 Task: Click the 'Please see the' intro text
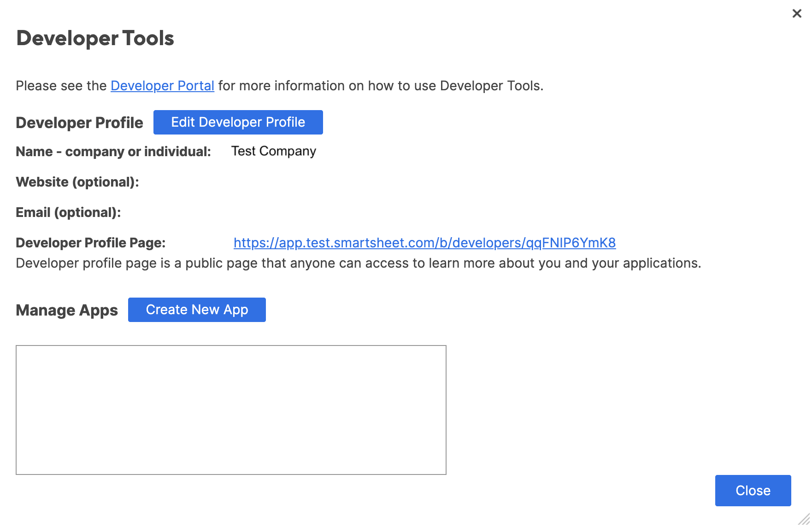pyautogui.click(x=61, y=86)
